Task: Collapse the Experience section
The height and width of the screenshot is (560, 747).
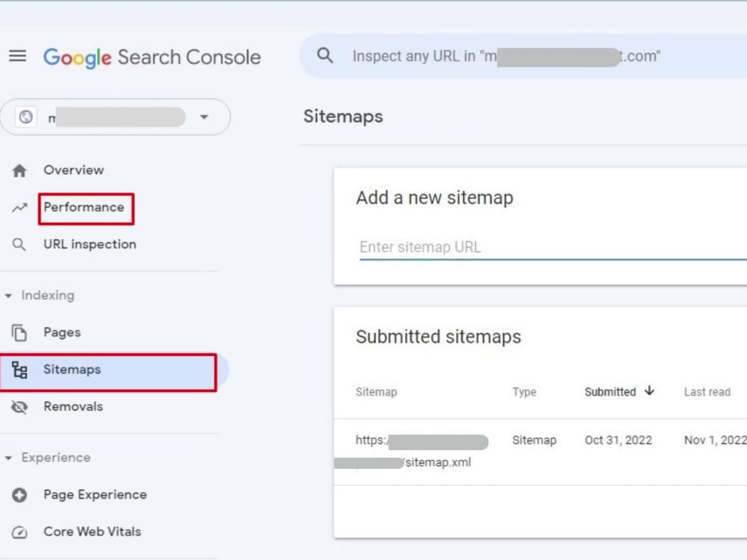Action: pos(48,458)
